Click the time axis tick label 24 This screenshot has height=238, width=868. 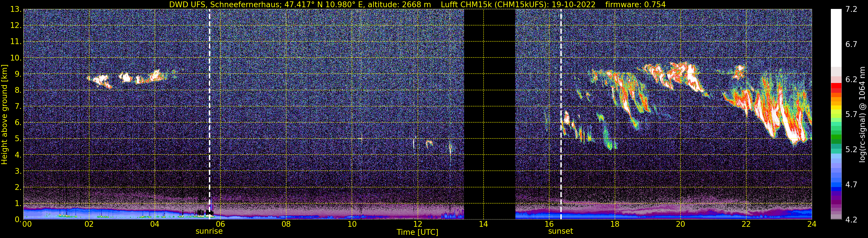(812, 224)
